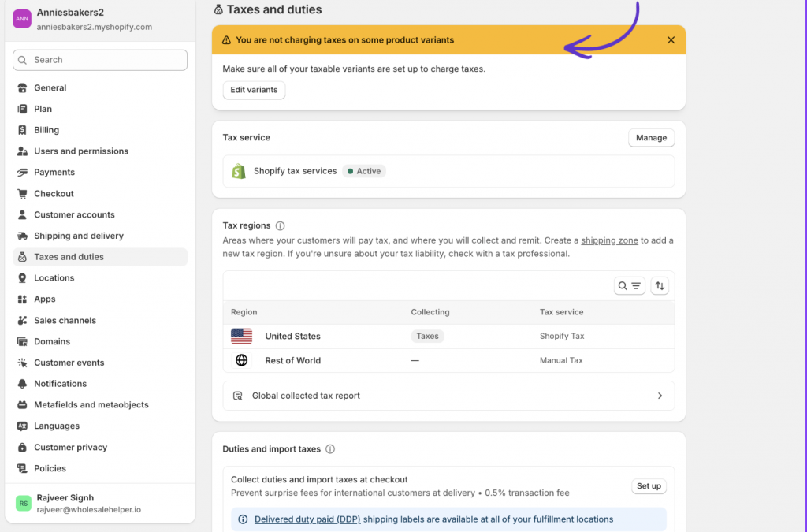Click the Metafields and metaobjects icon
Viewport: 807px width, 532px height.
click(x=22, y=405)
